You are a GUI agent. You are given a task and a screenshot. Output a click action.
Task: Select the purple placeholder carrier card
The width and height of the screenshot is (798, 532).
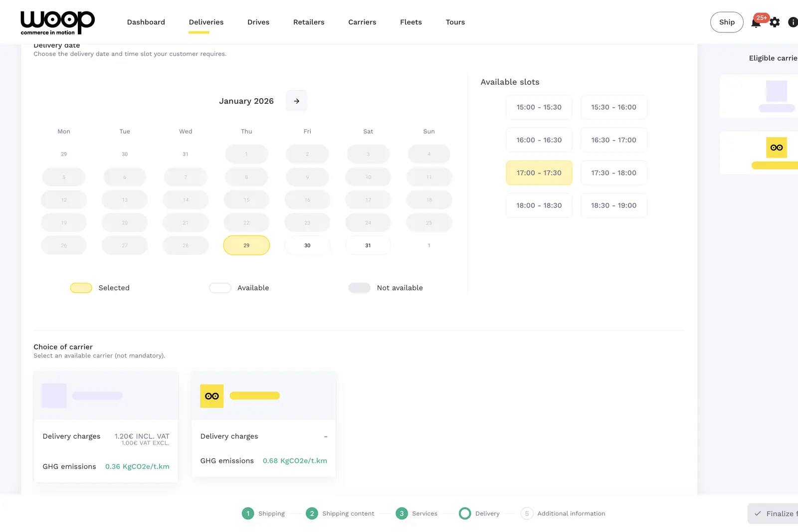[106, 426]
